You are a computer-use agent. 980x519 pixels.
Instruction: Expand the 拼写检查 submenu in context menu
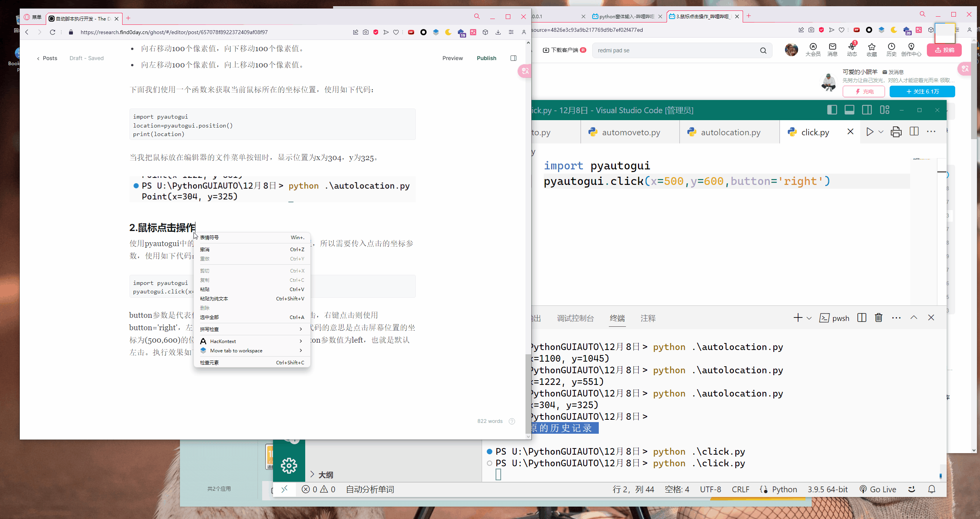(x=252, y=329)
